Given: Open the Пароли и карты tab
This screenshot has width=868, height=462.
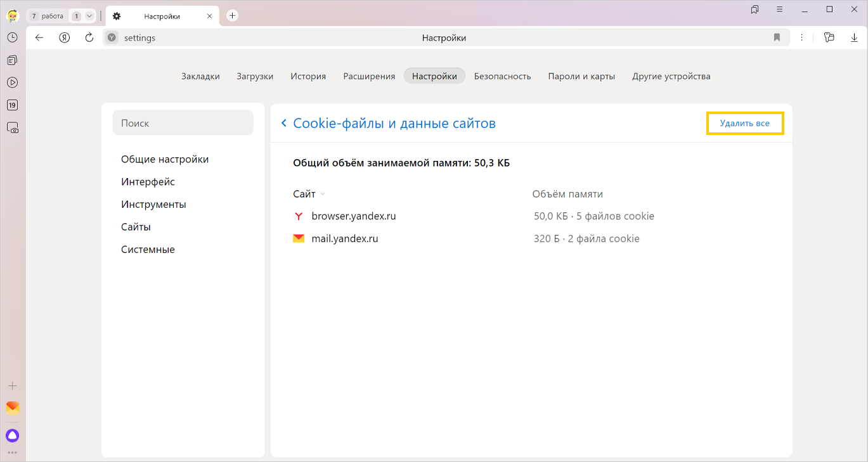Looking at the screenshot, I should pos(581,76).
